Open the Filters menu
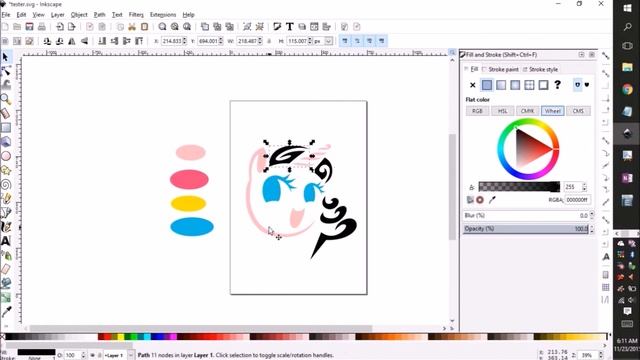 coord(136,15)
